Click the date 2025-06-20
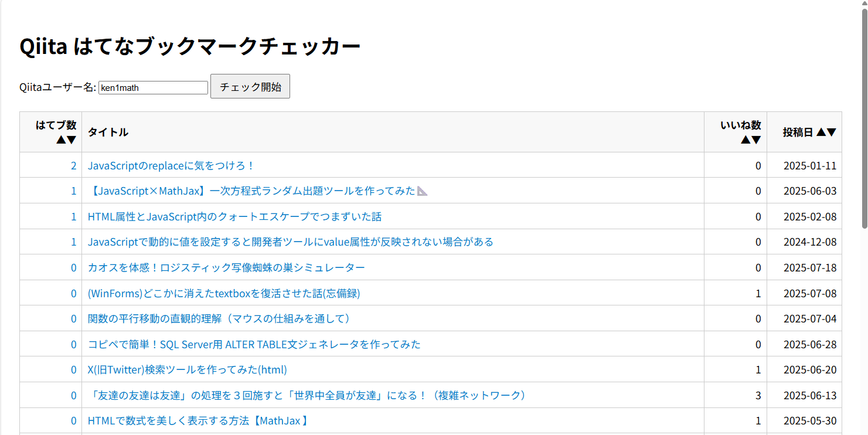 point(810,370)
